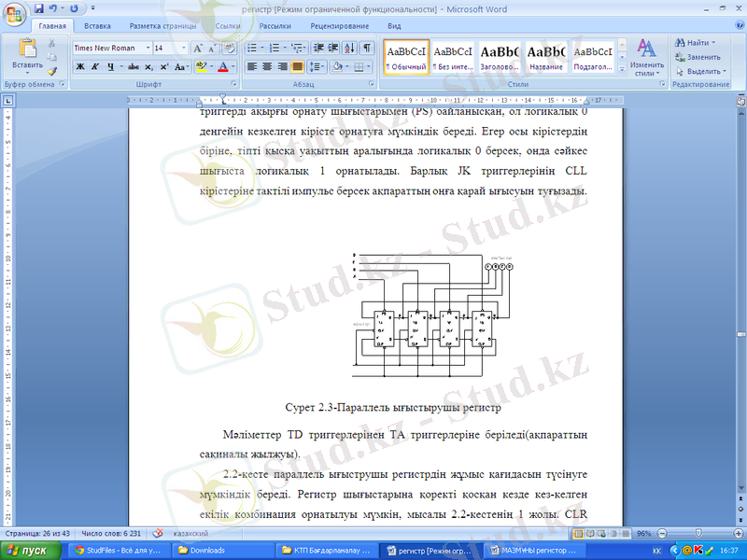Image resolution: width=747 pixels, height=560 pixels.
Task: Open the Рецензирование ribbon tab
Action: 338,27
